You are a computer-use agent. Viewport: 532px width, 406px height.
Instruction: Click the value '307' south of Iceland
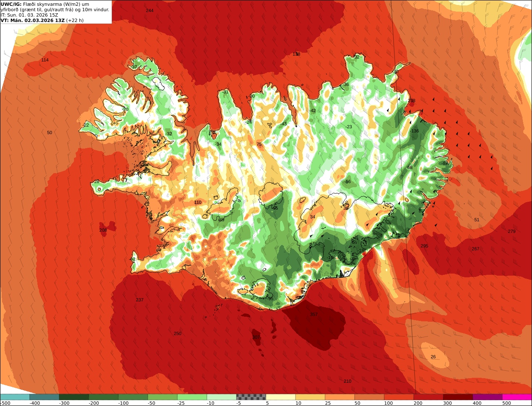[256, 338]
